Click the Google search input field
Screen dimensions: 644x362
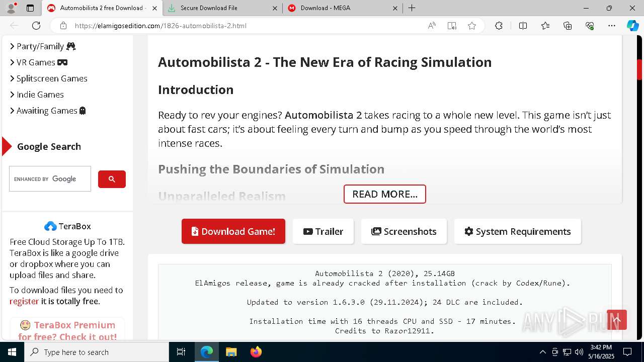[x=50, y=178]
